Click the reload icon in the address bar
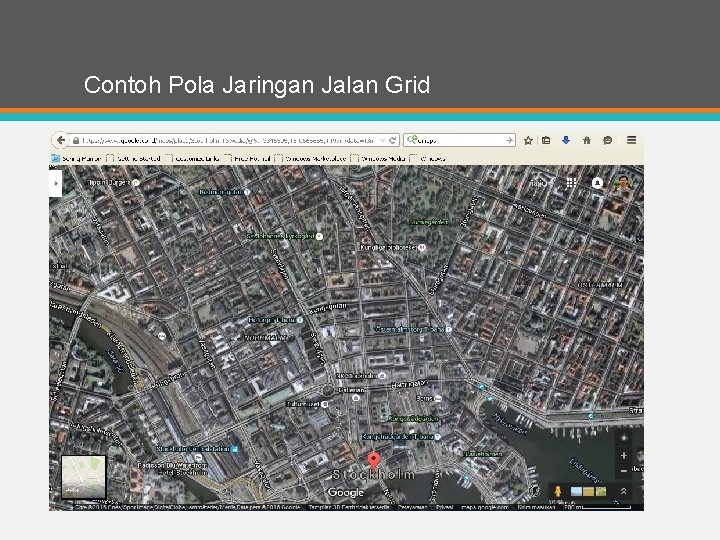 tap(393, 141)
